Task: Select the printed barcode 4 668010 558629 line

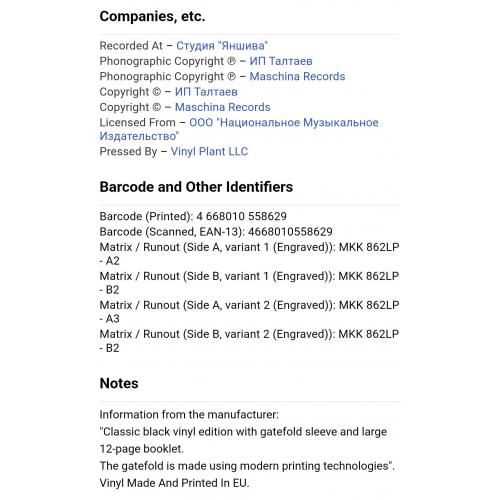Action: (x=193, y=216)
